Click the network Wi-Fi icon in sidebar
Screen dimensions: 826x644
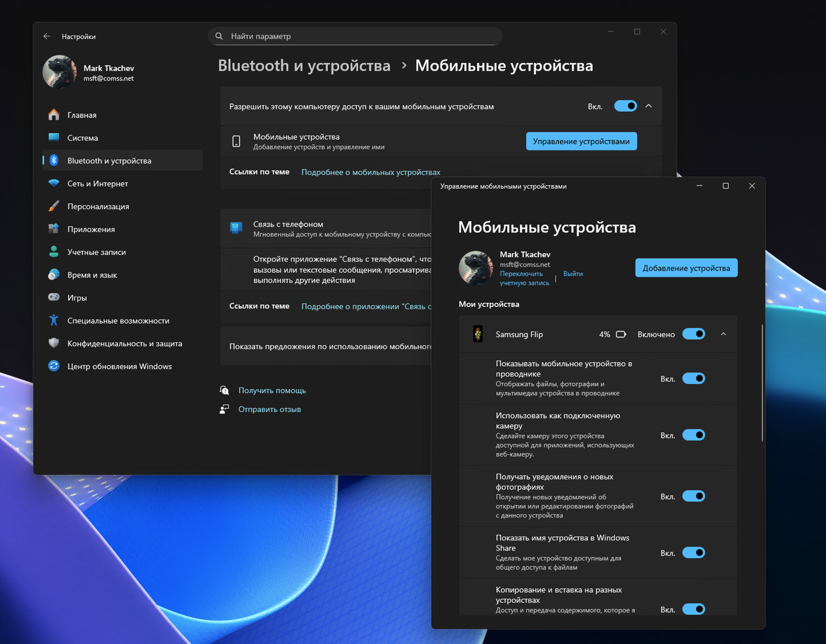pos(53,183)
